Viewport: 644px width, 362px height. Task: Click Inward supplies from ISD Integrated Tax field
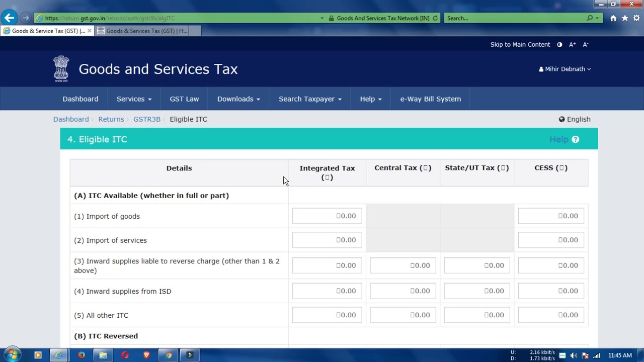click(x=327, y=291)
